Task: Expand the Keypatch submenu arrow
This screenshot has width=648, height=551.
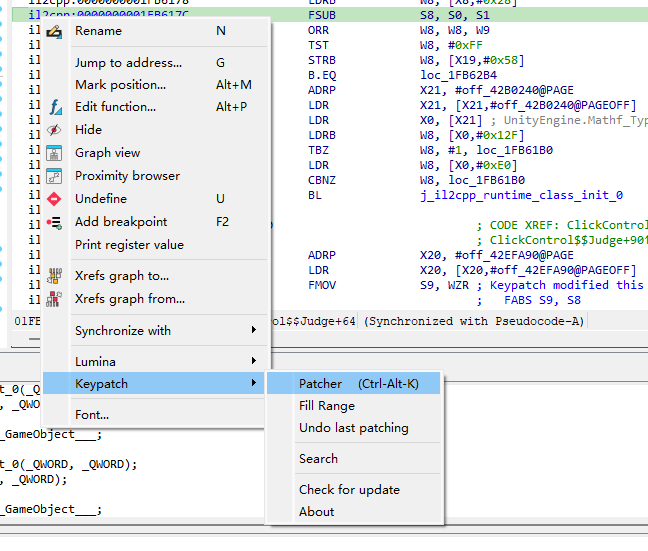Action: coord(254,383)
